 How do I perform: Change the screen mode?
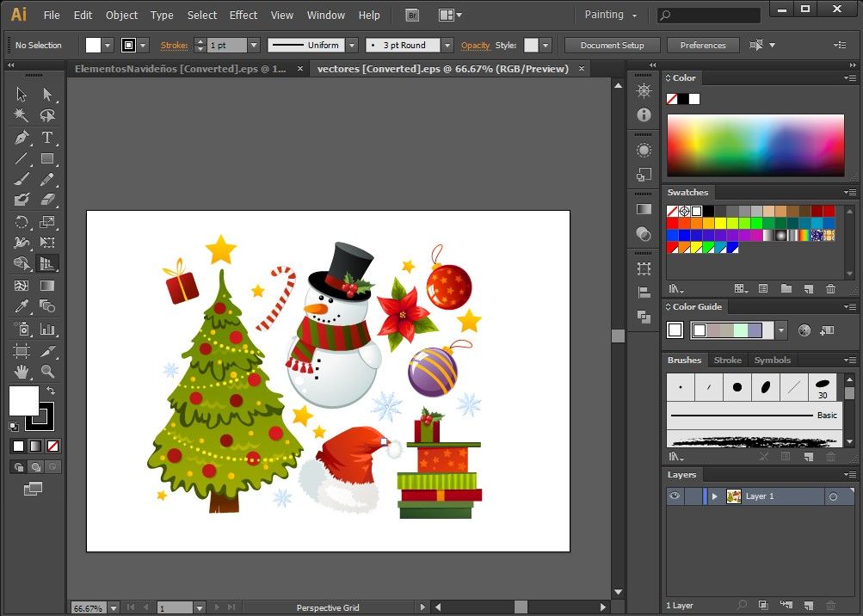[33, 489]
